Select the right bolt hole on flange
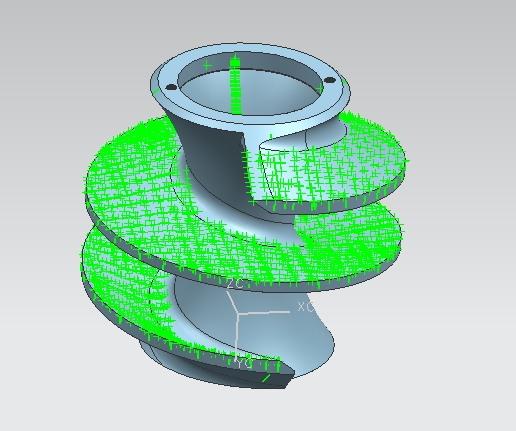The height and width of the screenshot is (431, 516). click(330, 80)
